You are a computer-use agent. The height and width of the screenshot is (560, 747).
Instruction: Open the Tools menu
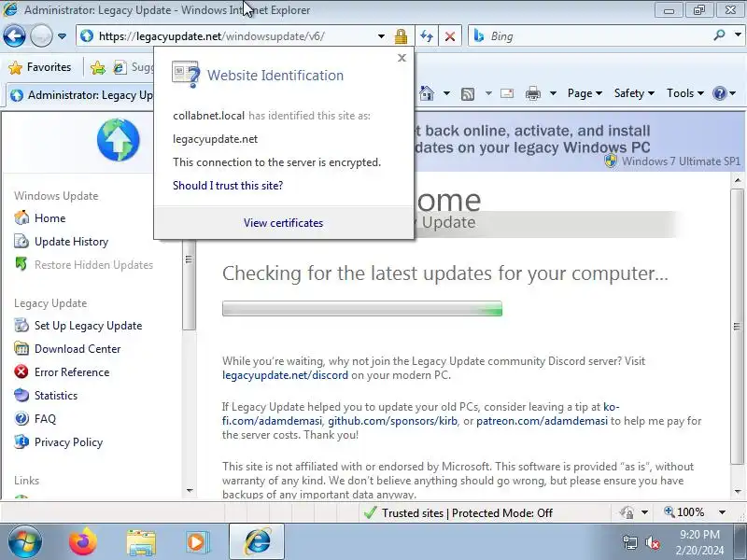pyautogui.click(x=685, y=93)
